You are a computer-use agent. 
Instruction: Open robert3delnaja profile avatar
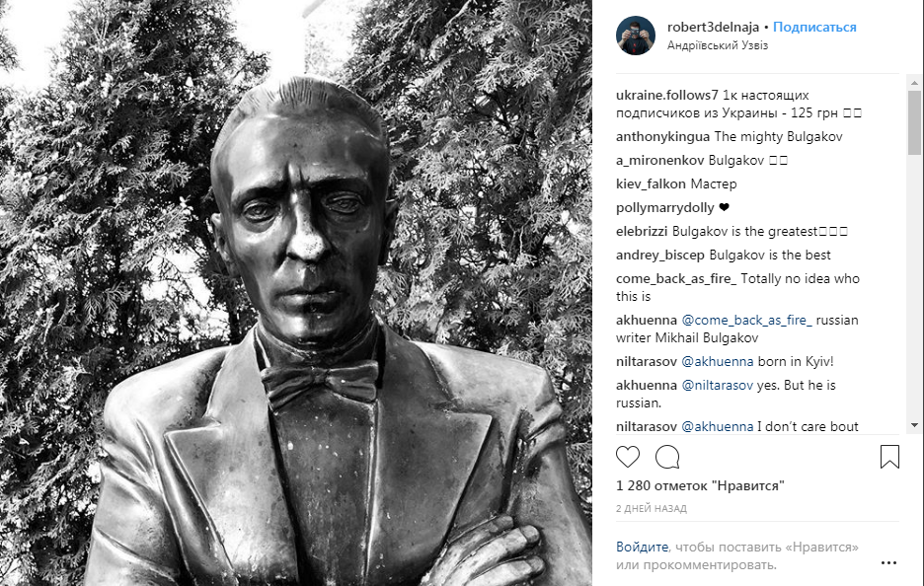click(636, 36)
